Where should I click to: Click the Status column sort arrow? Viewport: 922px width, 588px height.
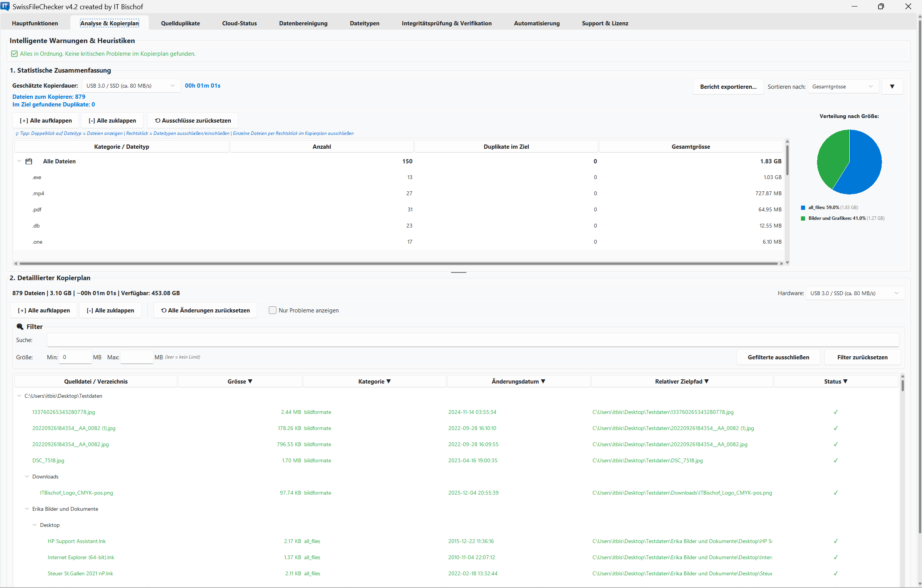tap(845, 381)
